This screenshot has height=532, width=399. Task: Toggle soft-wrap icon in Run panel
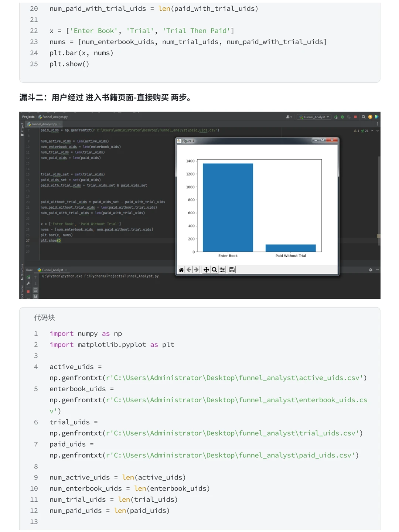pos(35,290)
